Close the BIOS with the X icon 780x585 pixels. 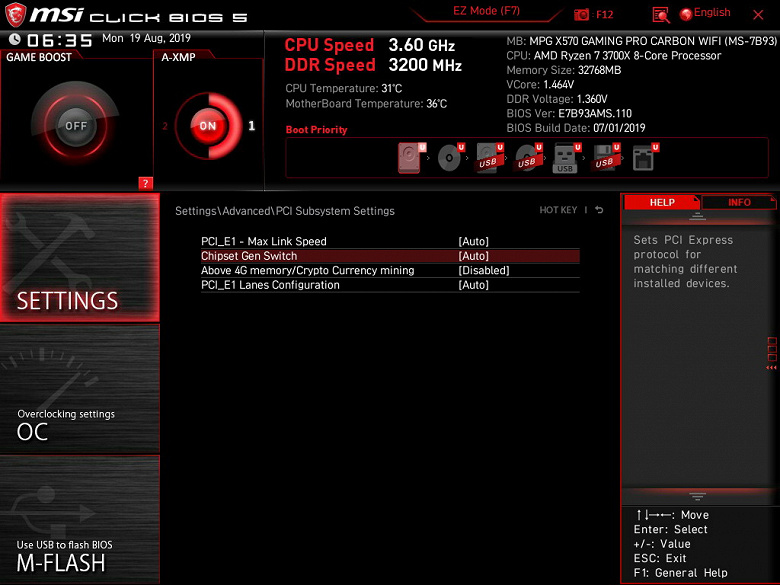[x=758, y=15]
